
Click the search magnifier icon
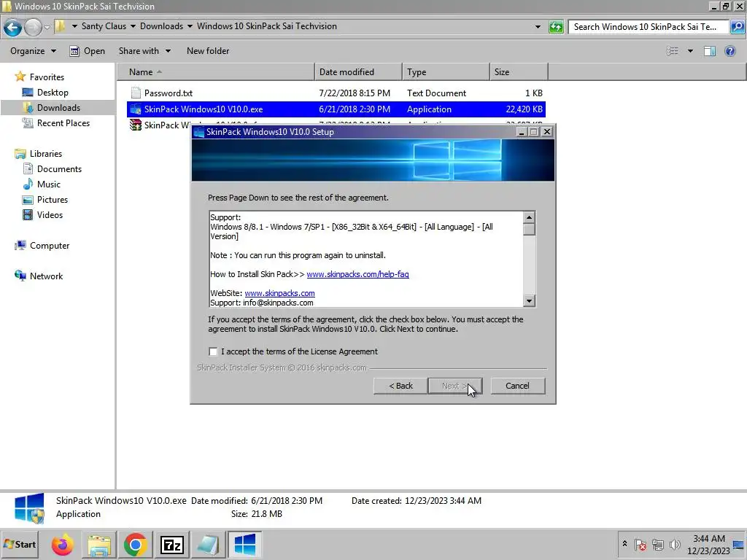click(x=737, y=27)
